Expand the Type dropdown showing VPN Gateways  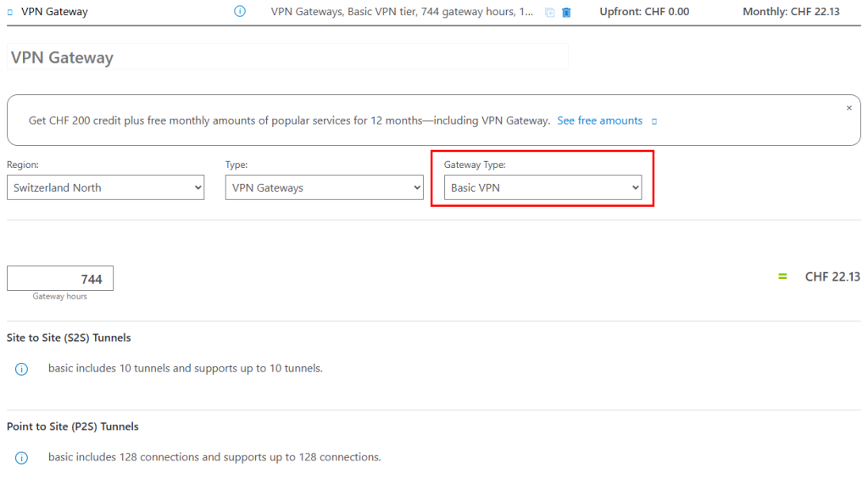tap(325, 187)
